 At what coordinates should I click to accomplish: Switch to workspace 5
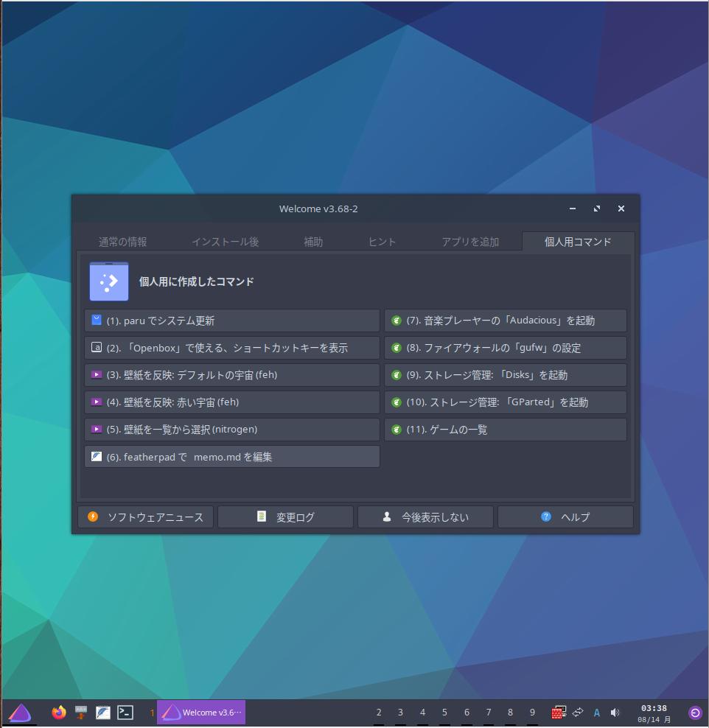(x=444, y=713)
